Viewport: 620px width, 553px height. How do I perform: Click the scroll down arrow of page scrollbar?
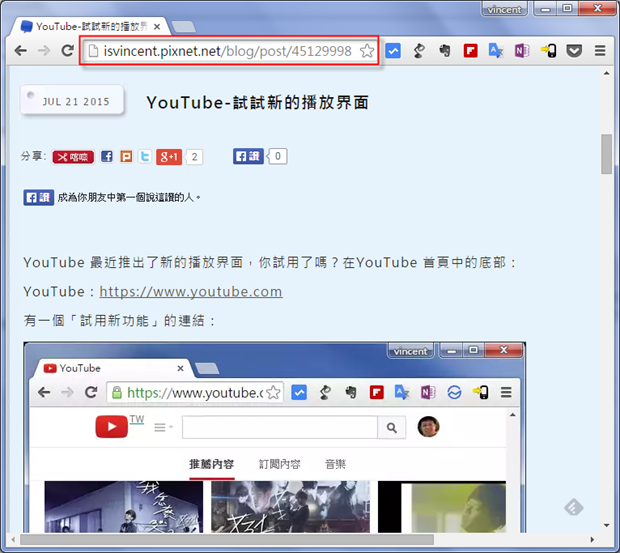[606, 525]
